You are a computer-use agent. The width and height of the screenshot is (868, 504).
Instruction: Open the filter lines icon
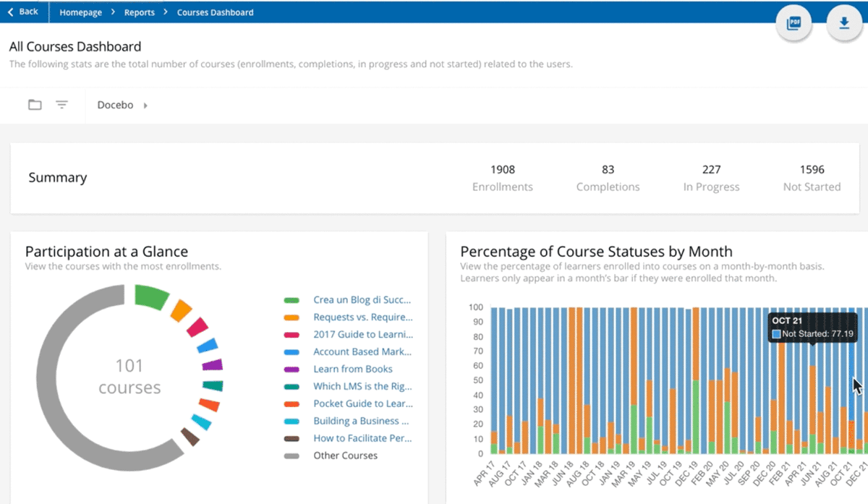click(62, 105)
